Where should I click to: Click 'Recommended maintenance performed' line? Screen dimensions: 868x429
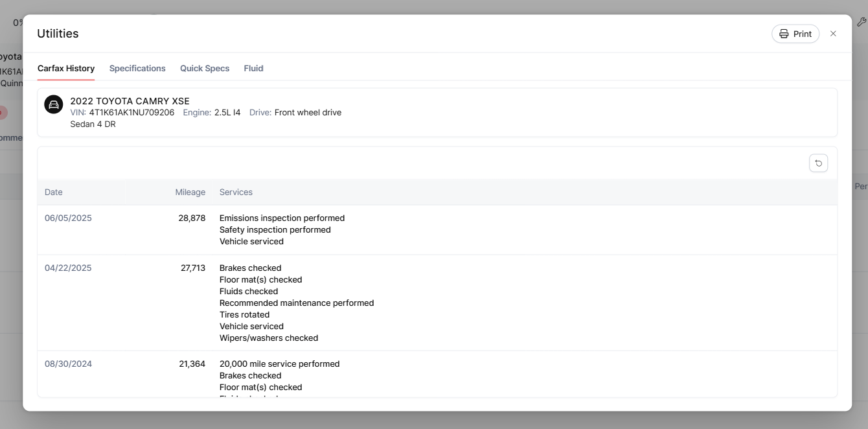coord(297,303)
